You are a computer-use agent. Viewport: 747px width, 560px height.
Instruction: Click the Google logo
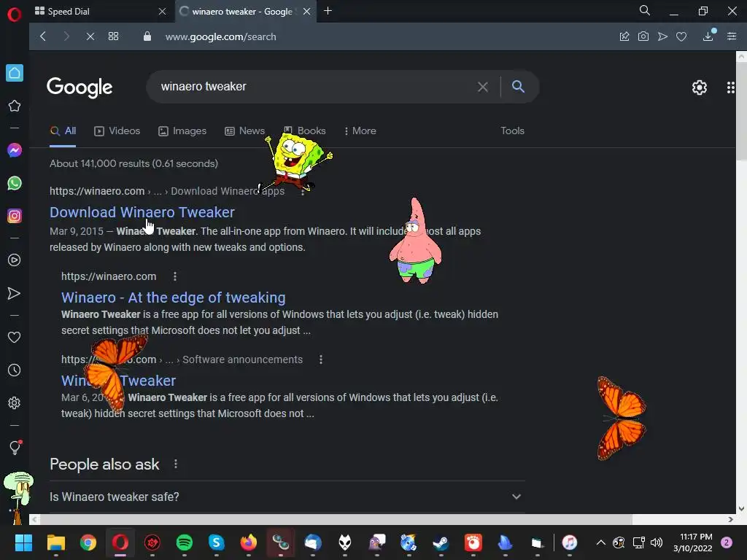pyautogui.click(x=80, y=87)
